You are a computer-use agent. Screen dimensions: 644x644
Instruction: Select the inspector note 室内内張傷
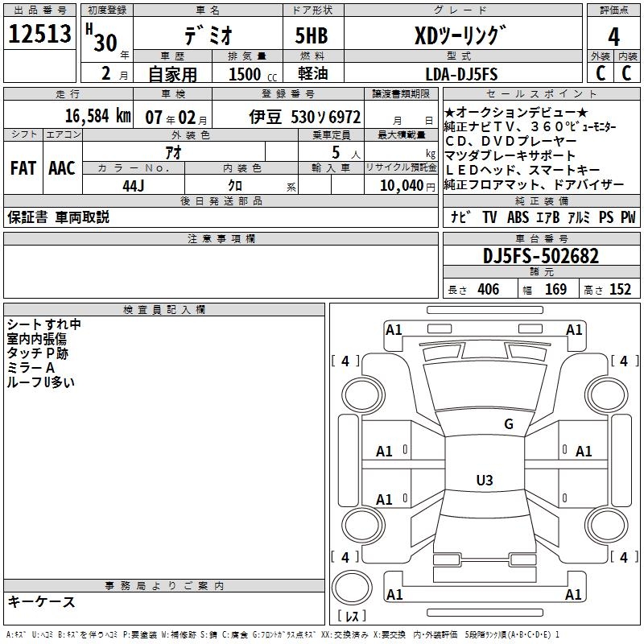pos(36,339)
